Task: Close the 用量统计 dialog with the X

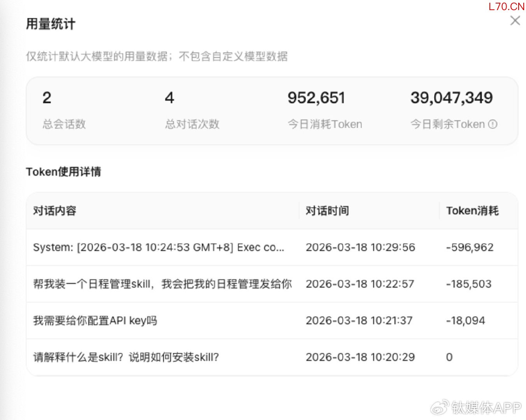Action: coord(515,21)
